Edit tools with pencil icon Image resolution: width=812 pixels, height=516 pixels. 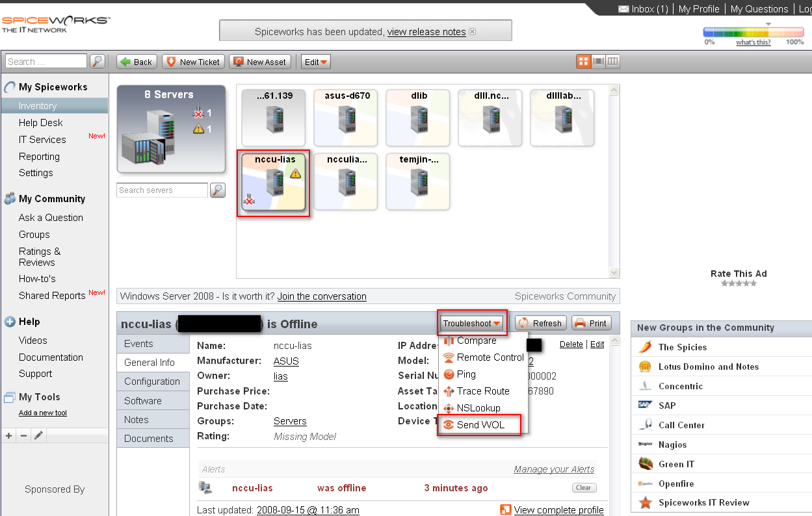tap(38, 435)
